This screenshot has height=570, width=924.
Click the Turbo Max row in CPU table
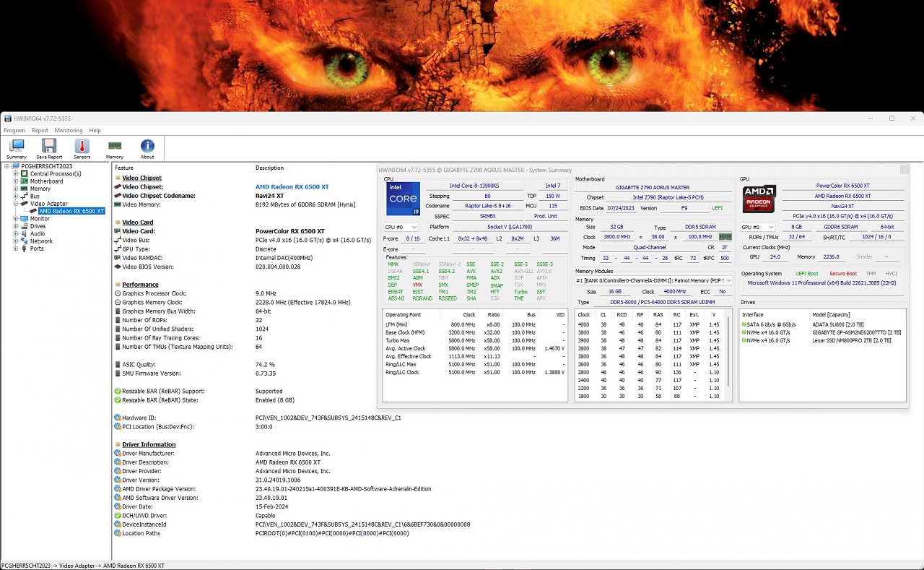pos(475,340)
